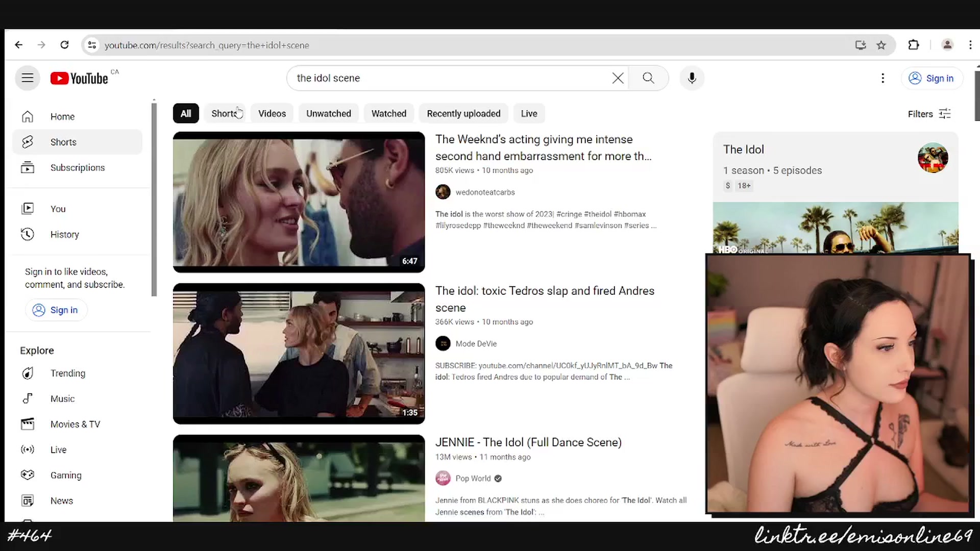Open the Tedros slap scene thumbnail
The image size is (980, 551).
(299, 354)
